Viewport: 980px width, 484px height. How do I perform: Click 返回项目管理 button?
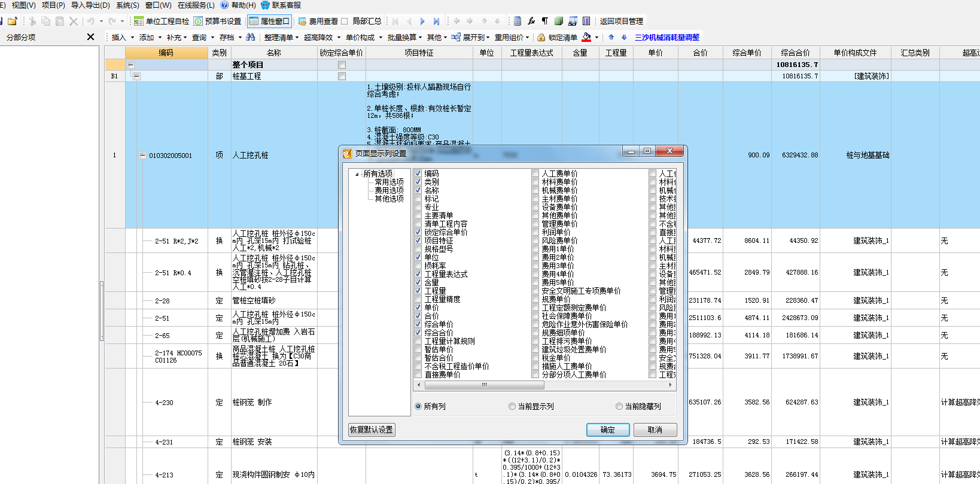pyautogui.click(x=622, y=21)
